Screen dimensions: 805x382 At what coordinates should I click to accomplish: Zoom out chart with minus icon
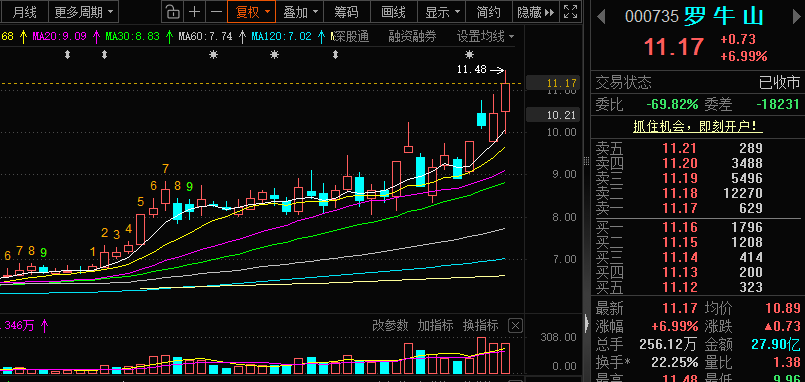[217, 12]
